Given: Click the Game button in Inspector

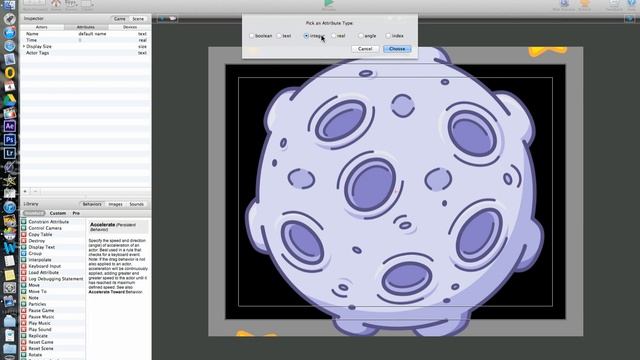Looking at the screenshot, I should tap(119, 19).
